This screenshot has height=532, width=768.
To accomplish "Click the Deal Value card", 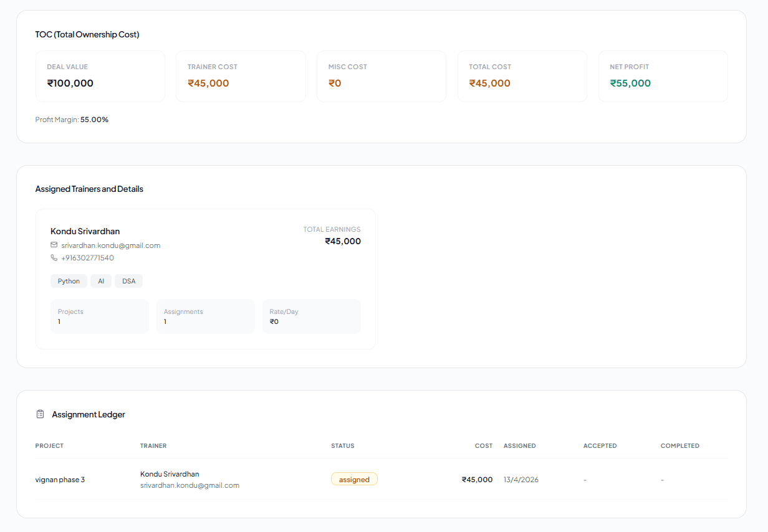I will [x=100, y=76].
